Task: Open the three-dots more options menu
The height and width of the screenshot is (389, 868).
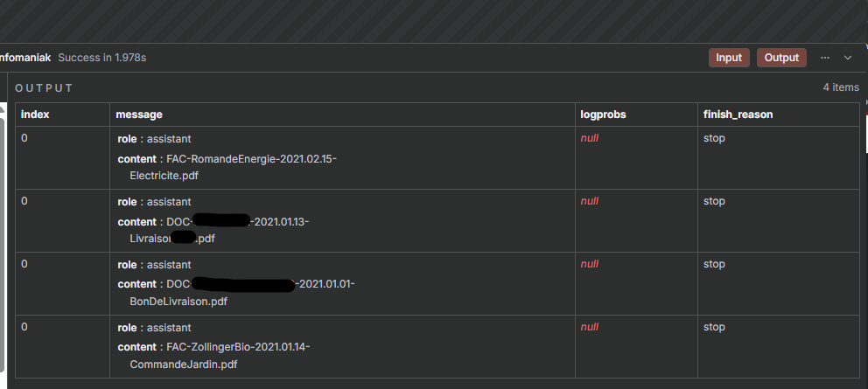Action: coord(824,58)
